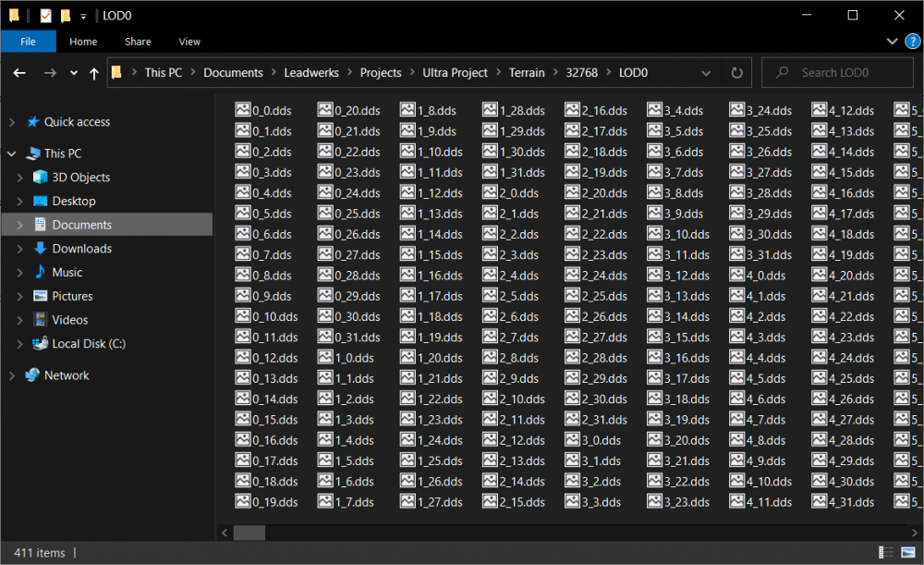Expand the ribbon with the chevron
Viewport: 924px width, 565px height.
891,42
